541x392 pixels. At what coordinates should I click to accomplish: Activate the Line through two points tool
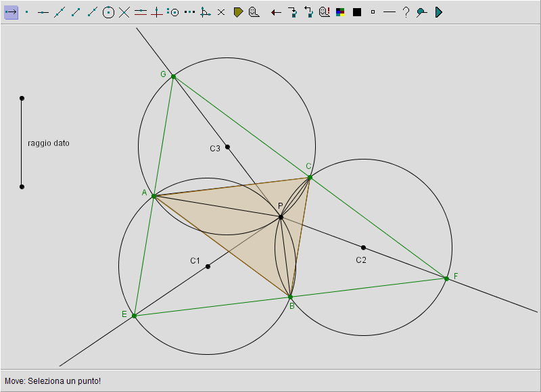[60, 12]
